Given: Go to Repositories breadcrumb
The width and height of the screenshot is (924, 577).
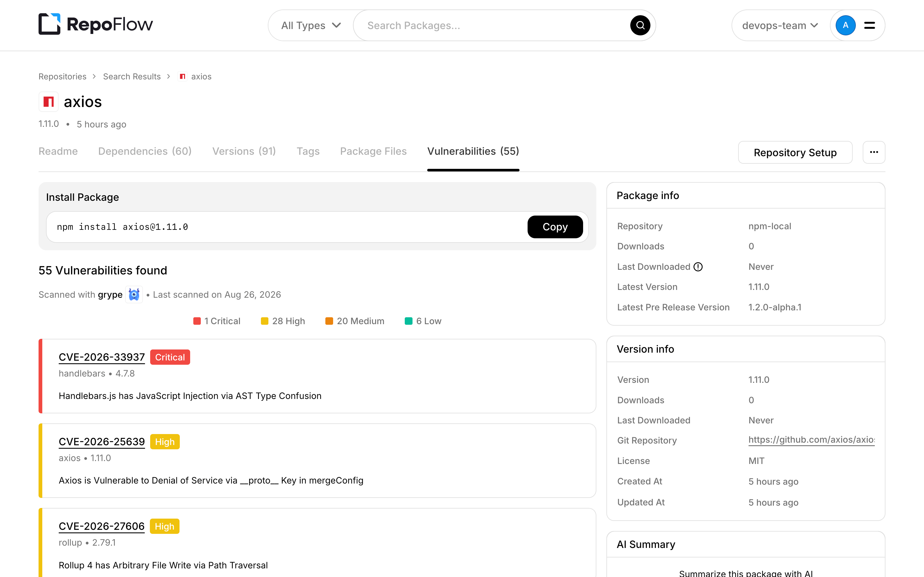Looking at the screenshot, I should 63,77.
